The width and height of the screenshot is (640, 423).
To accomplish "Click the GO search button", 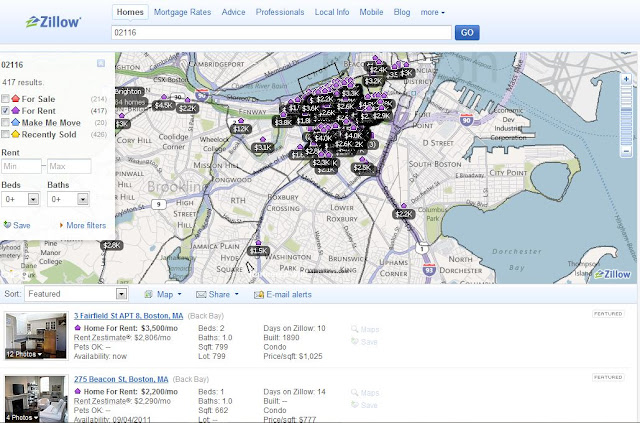I will point(467,33).
